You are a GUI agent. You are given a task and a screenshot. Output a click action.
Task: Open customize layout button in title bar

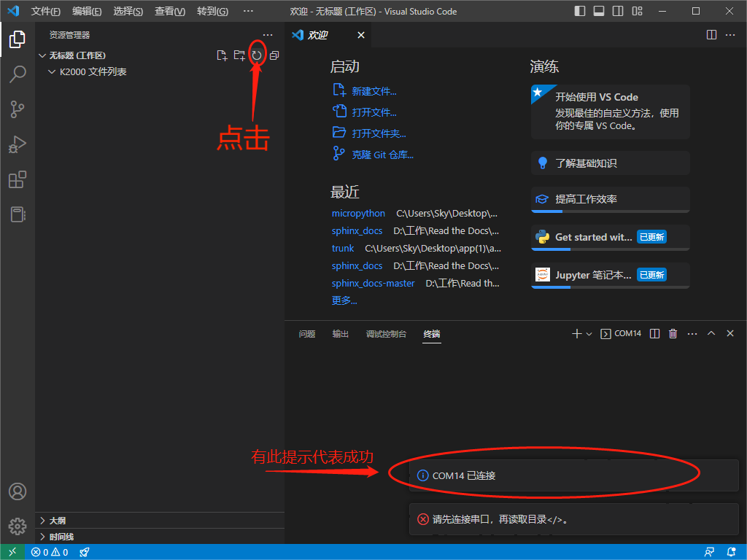pyautogui.click(x=637, y=11)
